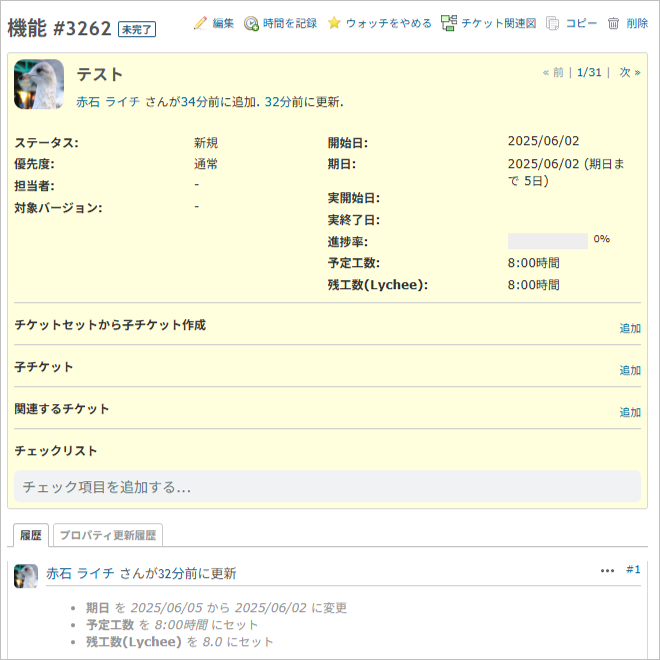Switch to プロパティ更新履歴 tab
Image resolution: width=660 pixels, height=660 pixels.
pyautogui.click(x=108, y=535)
